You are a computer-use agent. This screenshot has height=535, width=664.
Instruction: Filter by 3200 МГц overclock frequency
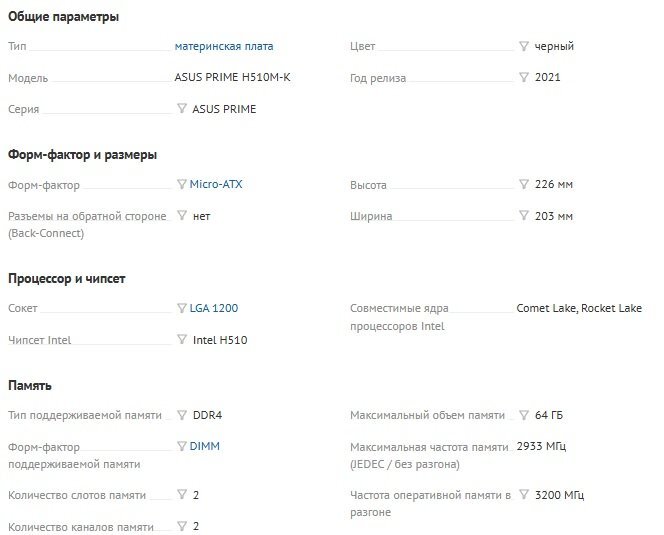click(x=524, y=495)
